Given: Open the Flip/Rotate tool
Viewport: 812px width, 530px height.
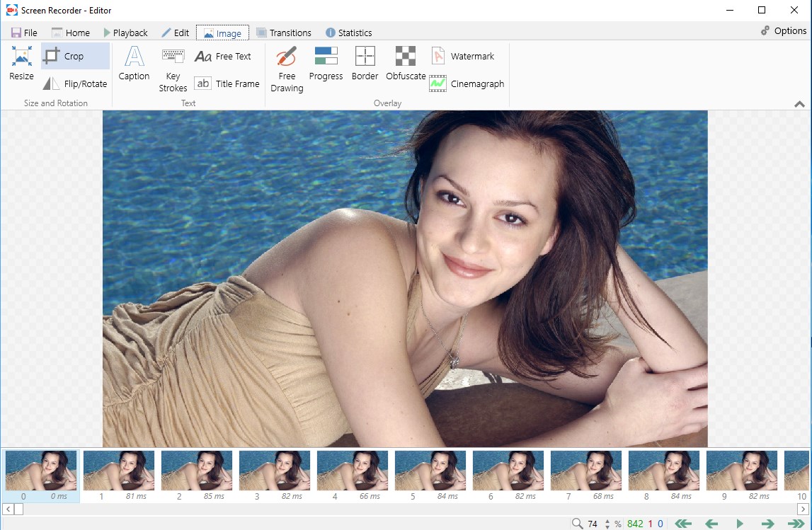Looking at the screenshot, I should point(75,83).
